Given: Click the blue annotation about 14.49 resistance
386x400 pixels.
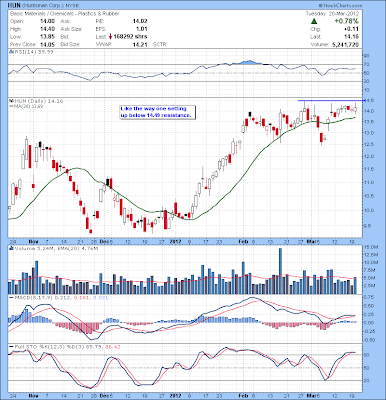Looking at the screenshot, I should (157, 112).
